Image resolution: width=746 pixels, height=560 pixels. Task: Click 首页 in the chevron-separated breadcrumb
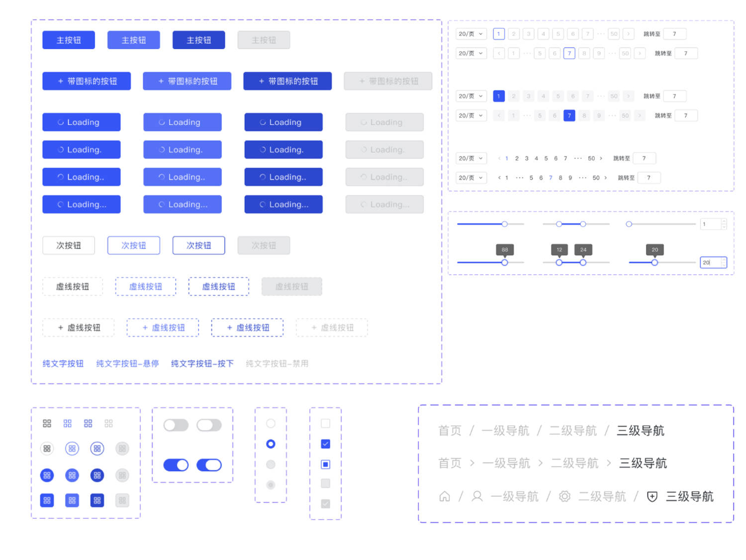pyautogui.click(x=450, y=463)
